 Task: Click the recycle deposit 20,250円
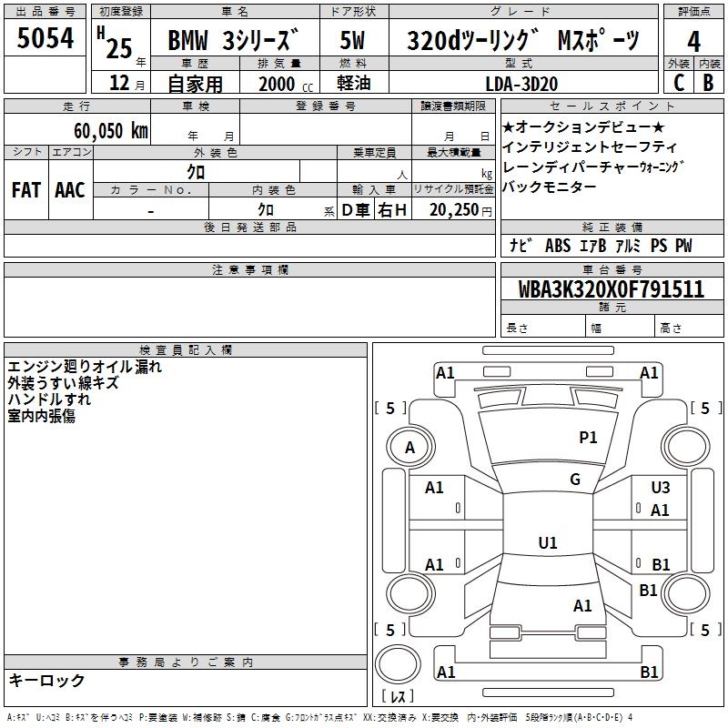point(460,210)
